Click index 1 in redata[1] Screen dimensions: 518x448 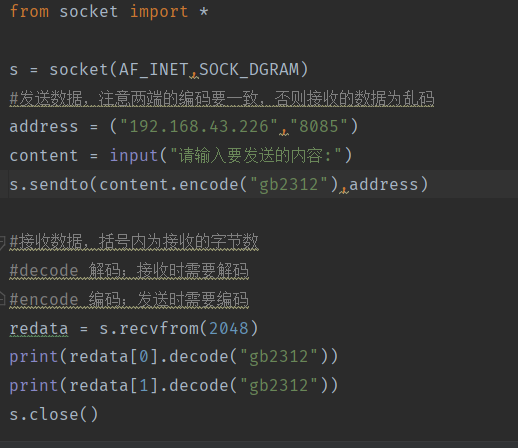(144, 386)
